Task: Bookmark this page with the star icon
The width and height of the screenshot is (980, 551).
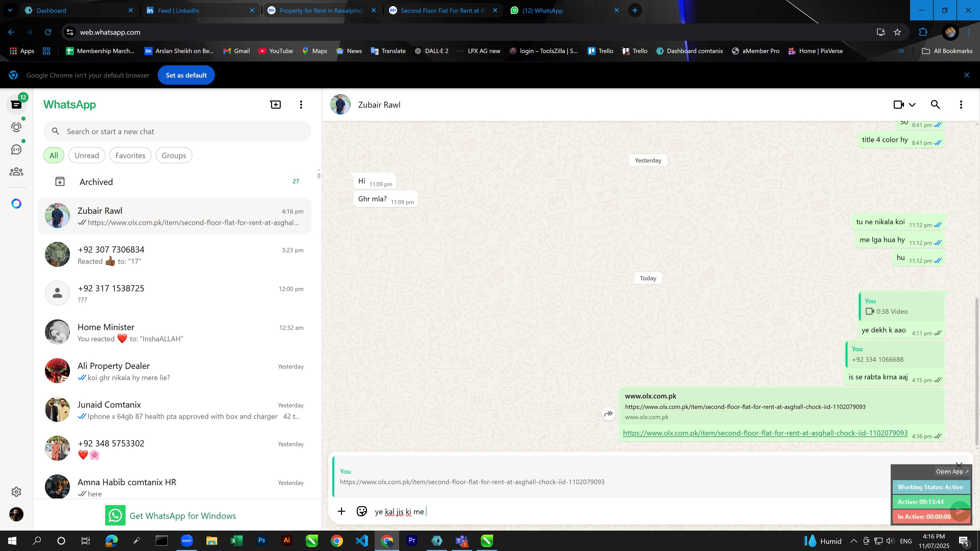Action: coord(898,32)
